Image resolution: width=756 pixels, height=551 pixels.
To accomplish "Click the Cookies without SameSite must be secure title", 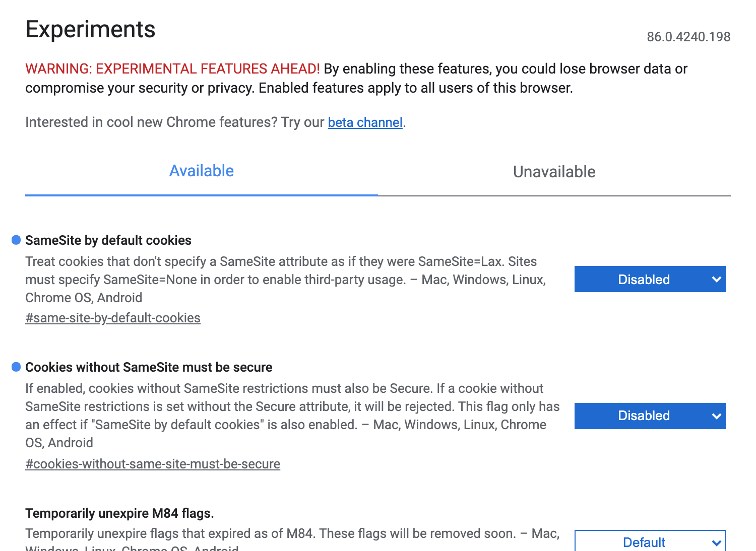I will coord(149,367).
